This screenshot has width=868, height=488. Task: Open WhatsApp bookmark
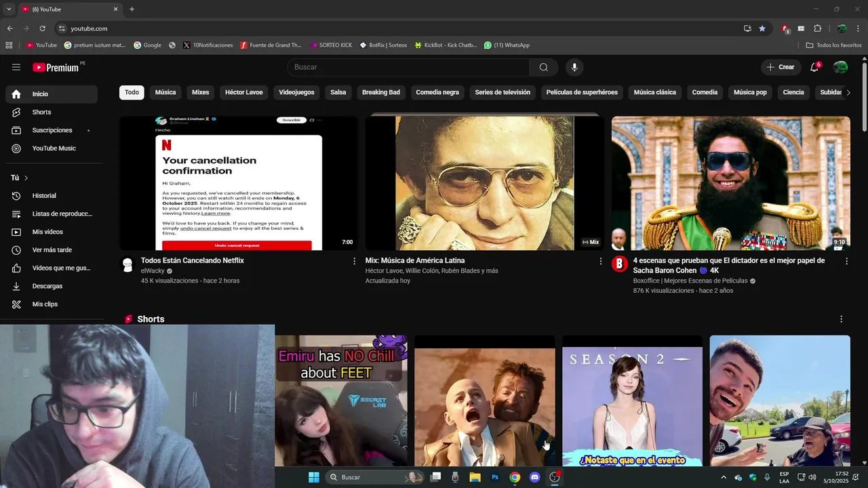click(507, 45)
